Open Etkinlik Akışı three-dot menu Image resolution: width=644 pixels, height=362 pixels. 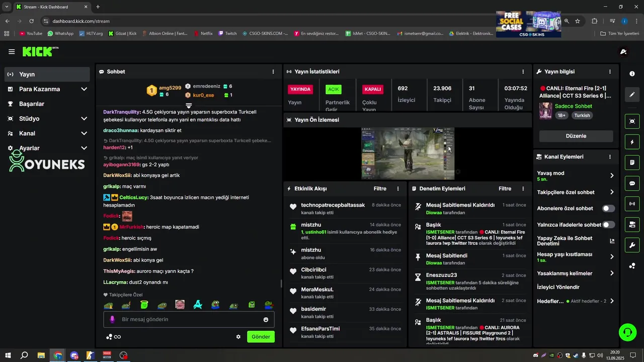[398, 189]
